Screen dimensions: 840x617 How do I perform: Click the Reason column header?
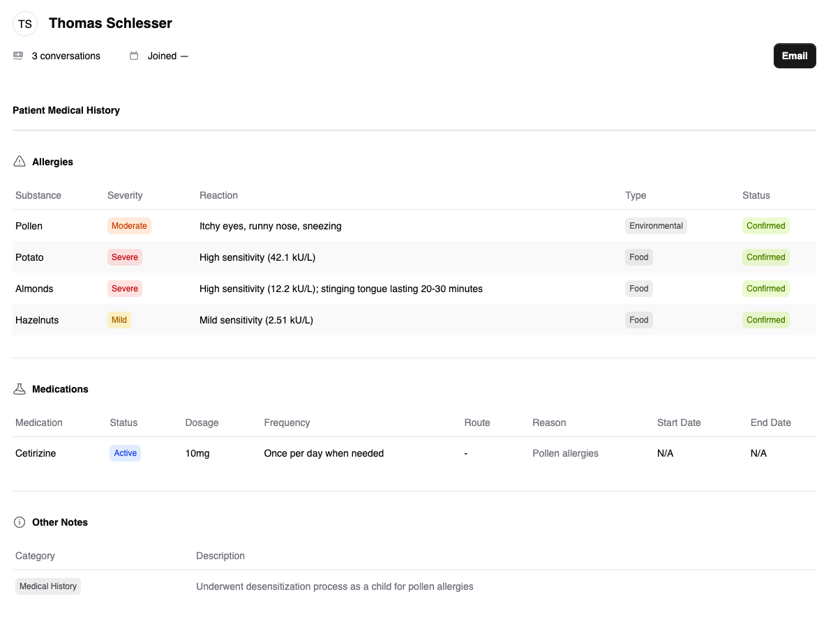pyautogui.click(x=549, y=422)
